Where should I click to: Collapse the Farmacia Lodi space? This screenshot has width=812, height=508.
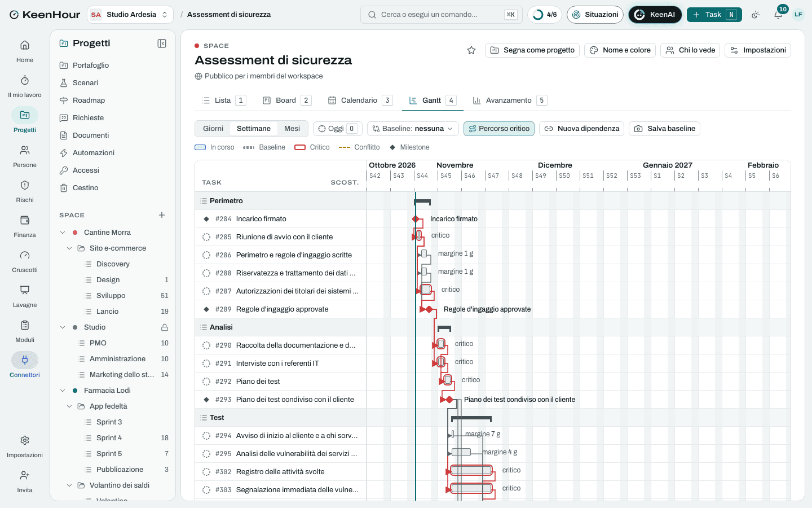[63, 391]
